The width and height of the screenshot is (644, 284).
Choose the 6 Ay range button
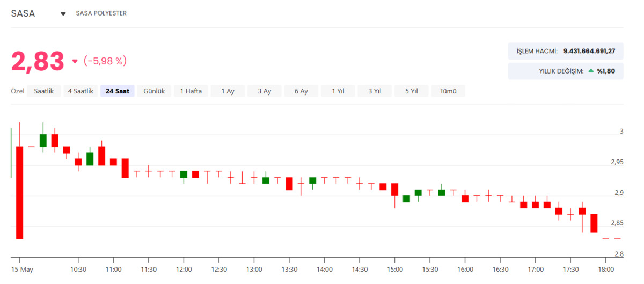(301, 91)
